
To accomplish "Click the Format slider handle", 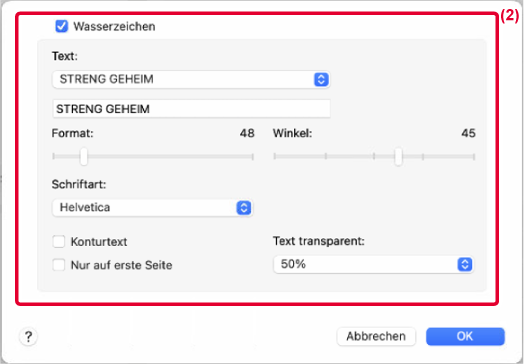I will tap(84, 156).
